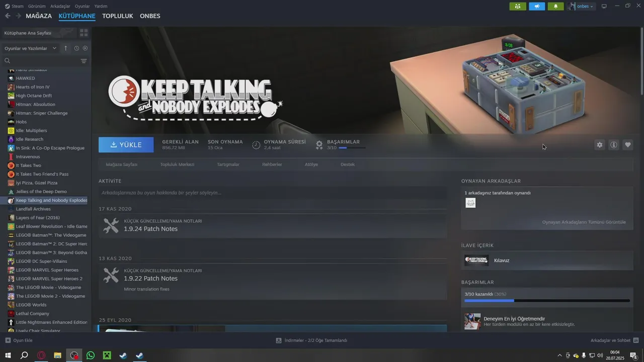
Task: Open 1.9.24 Patch Notes entry
Action: (273, 226)
